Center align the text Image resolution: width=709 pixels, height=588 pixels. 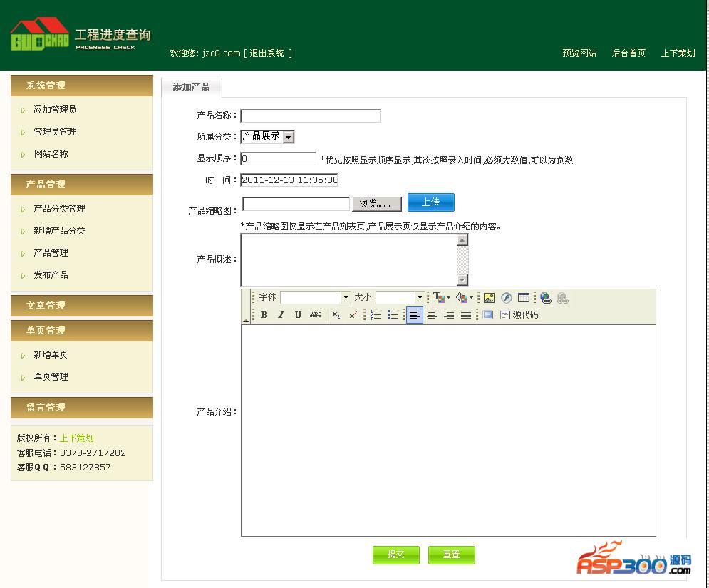pyautogui.click(x=431, y=315)
